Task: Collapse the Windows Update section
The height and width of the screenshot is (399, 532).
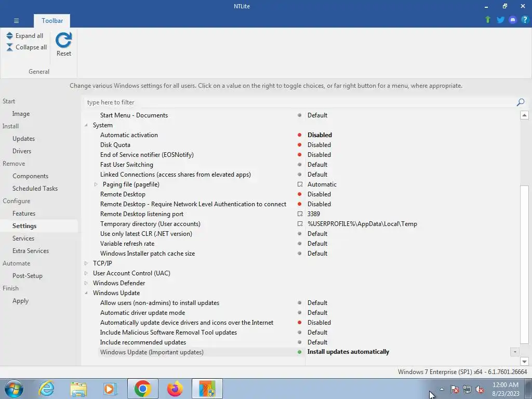Action: [x=86, y=293]
